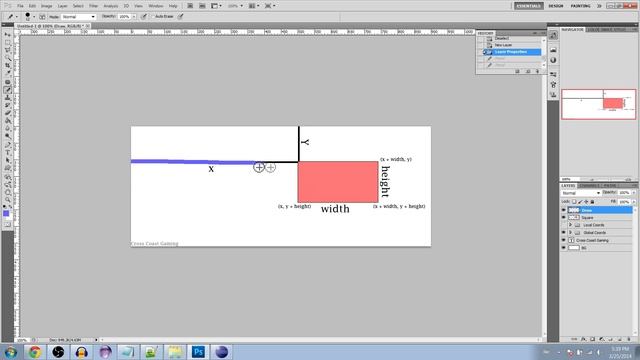640x360 pixels.
Task: Select the Zoom tool in toolbox
Action: pos(7,199)
